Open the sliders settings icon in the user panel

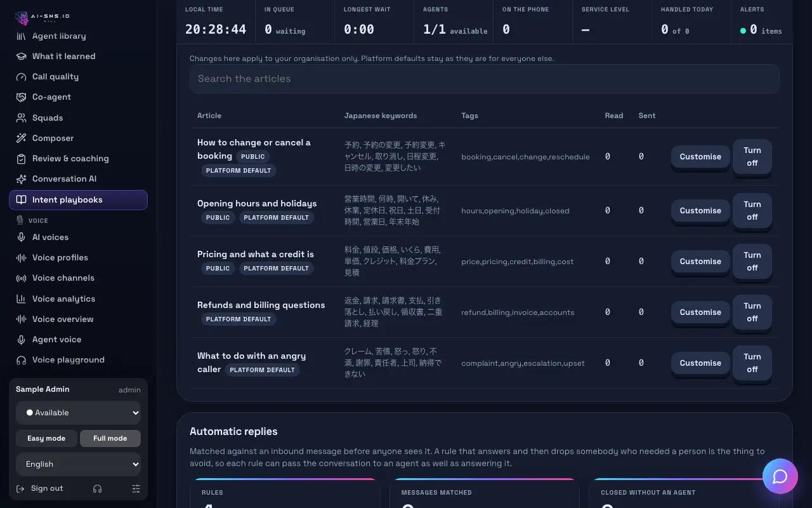(136, 488)
